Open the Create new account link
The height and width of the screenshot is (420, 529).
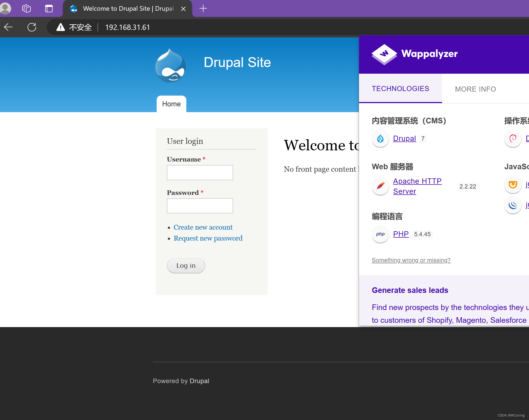203,227
